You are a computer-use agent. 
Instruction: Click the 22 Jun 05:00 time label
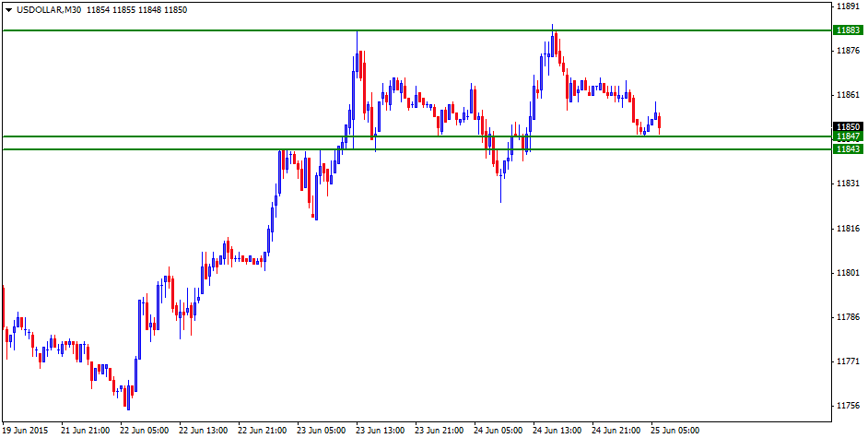click(147, 431)
